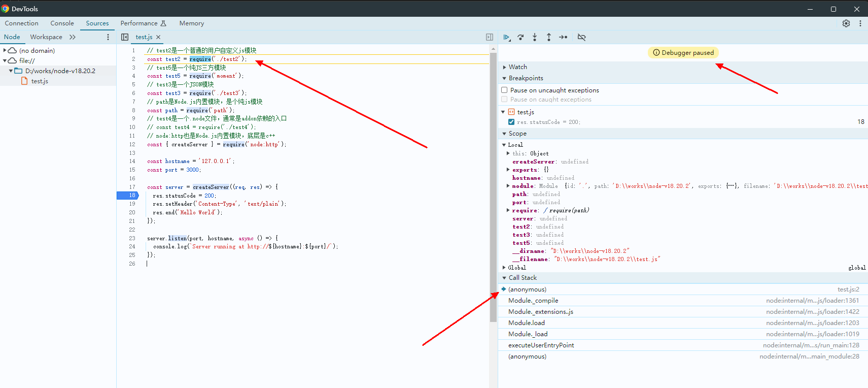Uncheck the res.statusCode = 200 breakpoint
The image size is (868, 388).
click(x=511, y=122)
